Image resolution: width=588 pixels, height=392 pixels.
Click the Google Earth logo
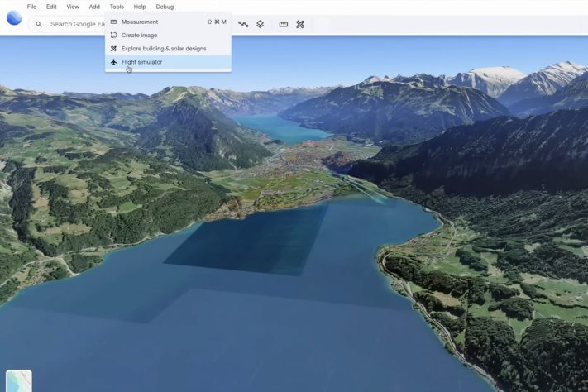pos(14,18)
